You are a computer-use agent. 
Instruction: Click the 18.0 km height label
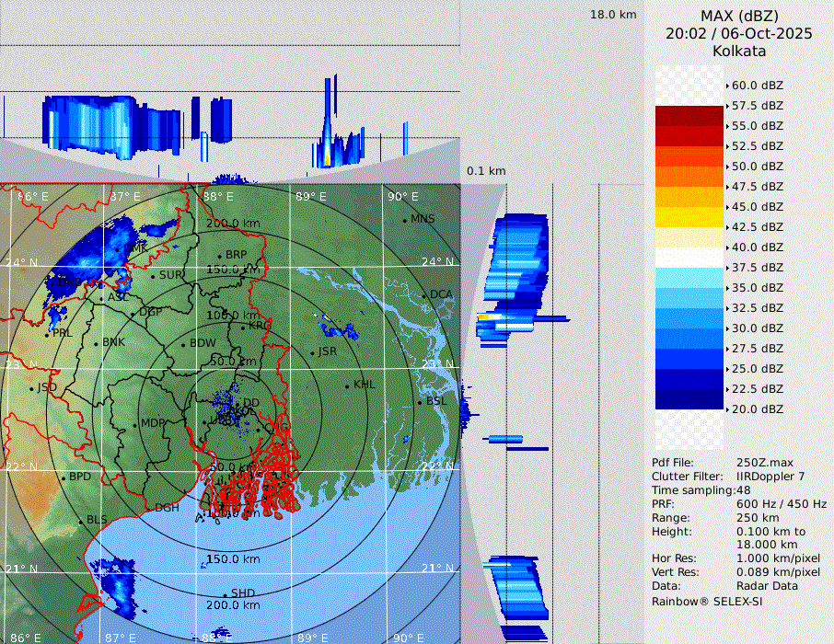click(x=613, y=15)
